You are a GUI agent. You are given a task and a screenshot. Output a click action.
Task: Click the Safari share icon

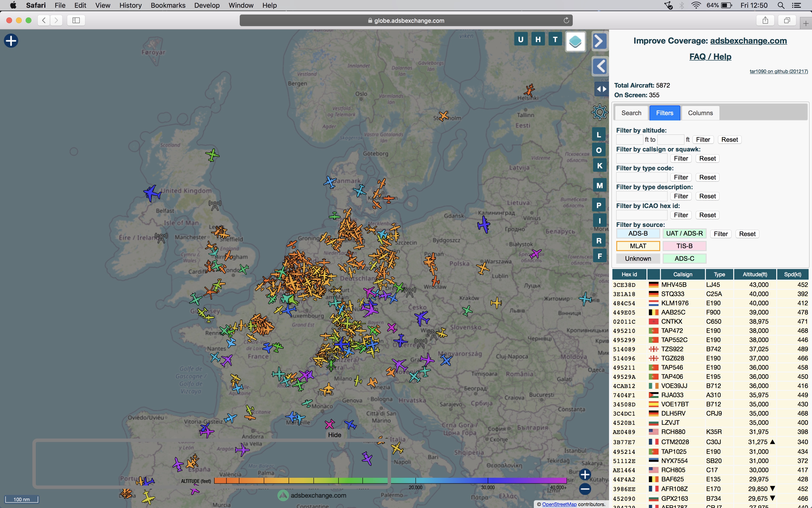[765, 20]
